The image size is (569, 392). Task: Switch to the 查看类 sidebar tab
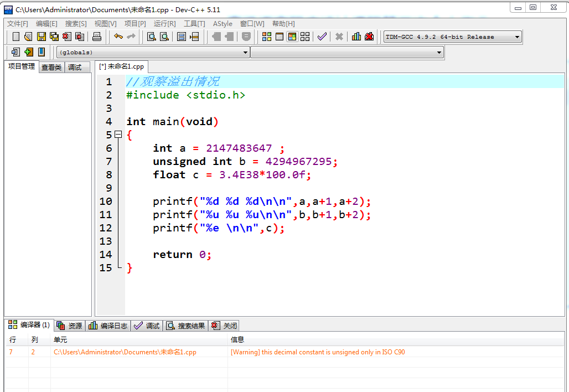(x=51, y=67)
